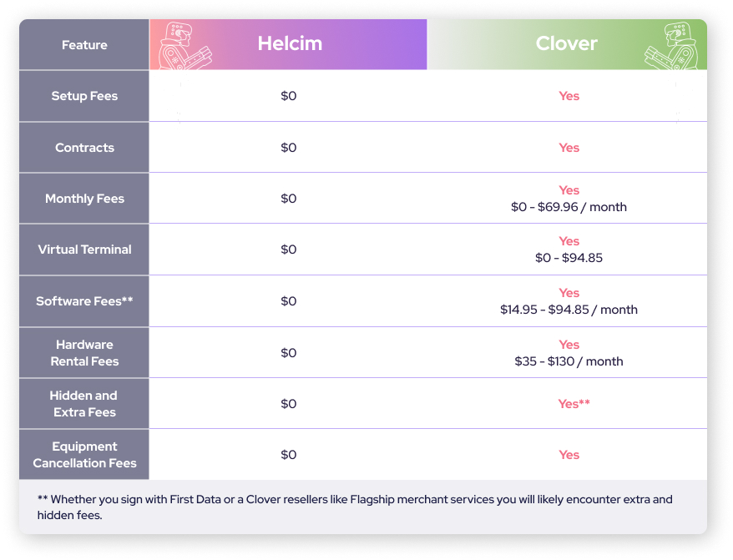
Task: Click the Equipment Cancellation Fees label
Action: click(84, 455)
